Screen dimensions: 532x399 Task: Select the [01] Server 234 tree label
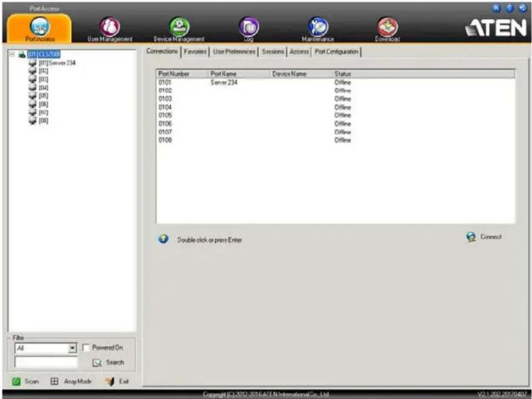(57, 63)
